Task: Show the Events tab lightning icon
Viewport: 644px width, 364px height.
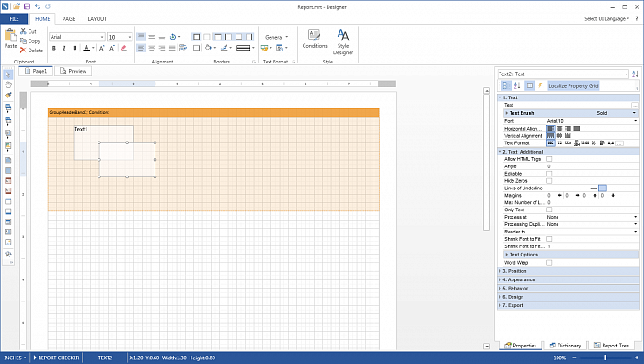Action: click(x=541, y=85)
